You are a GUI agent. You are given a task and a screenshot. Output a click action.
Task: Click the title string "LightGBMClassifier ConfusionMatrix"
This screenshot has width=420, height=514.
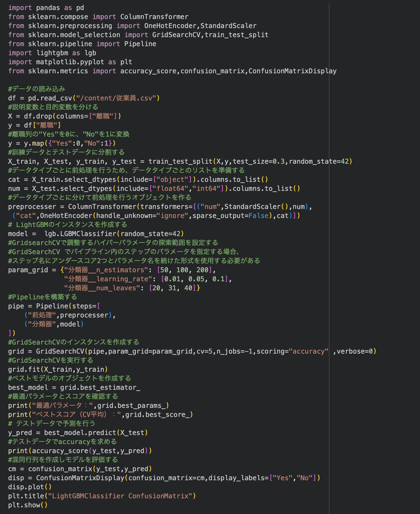[x=120, y=496]
